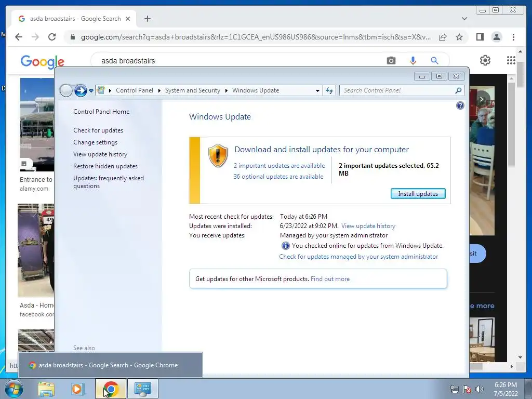Screen dimensions: 532x399
Task: Click Check for updates managed by administrator
Action: (358, 257)
